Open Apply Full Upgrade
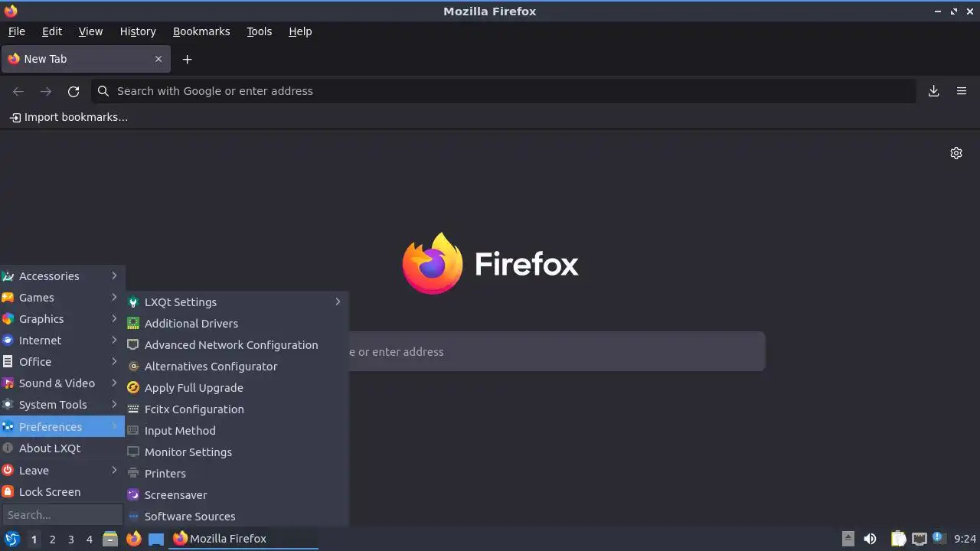980x551 pixels. point(237,388)
